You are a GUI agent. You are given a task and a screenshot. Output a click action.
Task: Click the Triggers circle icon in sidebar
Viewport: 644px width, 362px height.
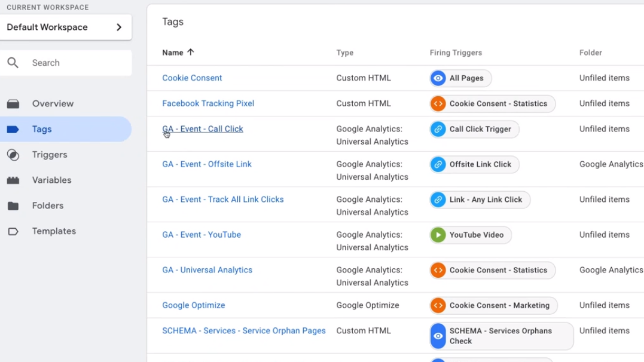pos(13,155)
